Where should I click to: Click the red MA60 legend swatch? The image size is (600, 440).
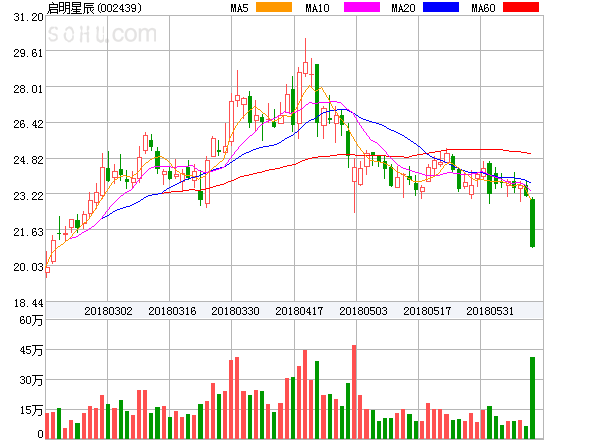(x=521, y=7)
